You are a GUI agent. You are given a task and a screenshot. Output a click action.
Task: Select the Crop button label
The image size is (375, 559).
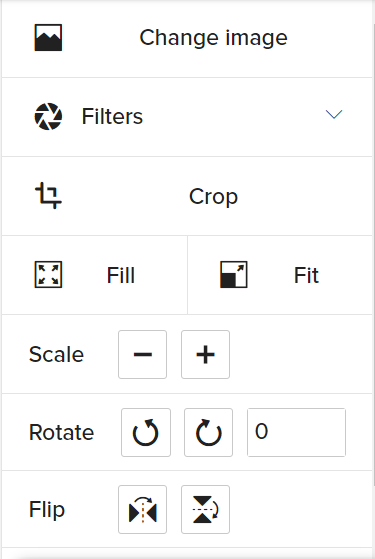tap(213, 196)
